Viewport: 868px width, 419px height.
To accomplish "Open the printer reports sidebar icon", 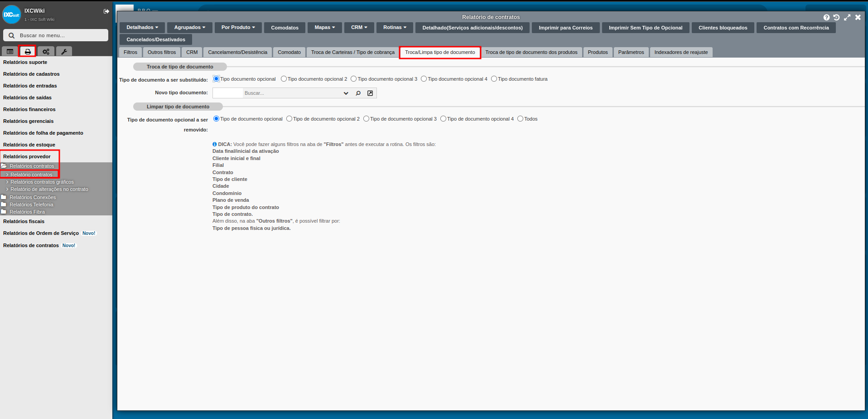I will 28,52.
